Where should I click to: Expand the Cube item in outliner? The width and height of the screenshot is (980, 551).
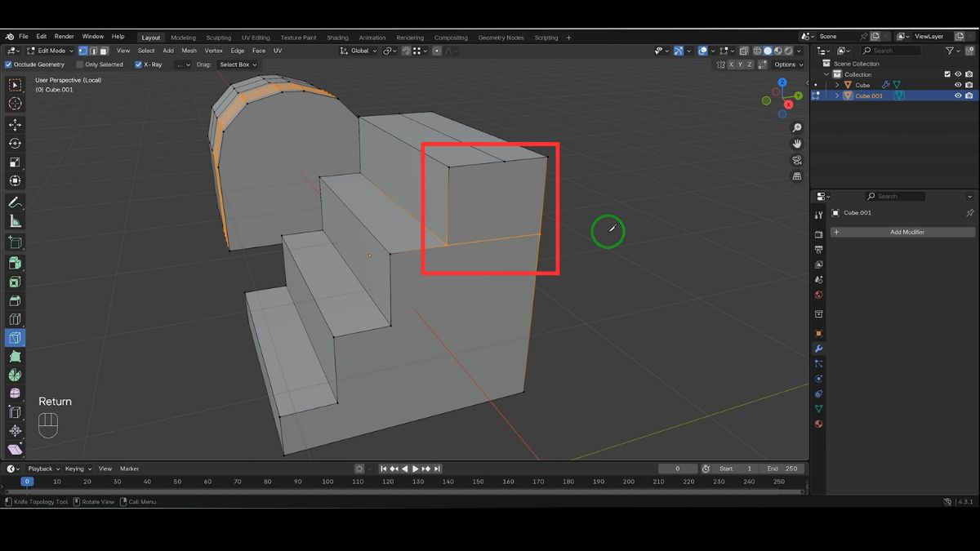(x=837, y=85)
